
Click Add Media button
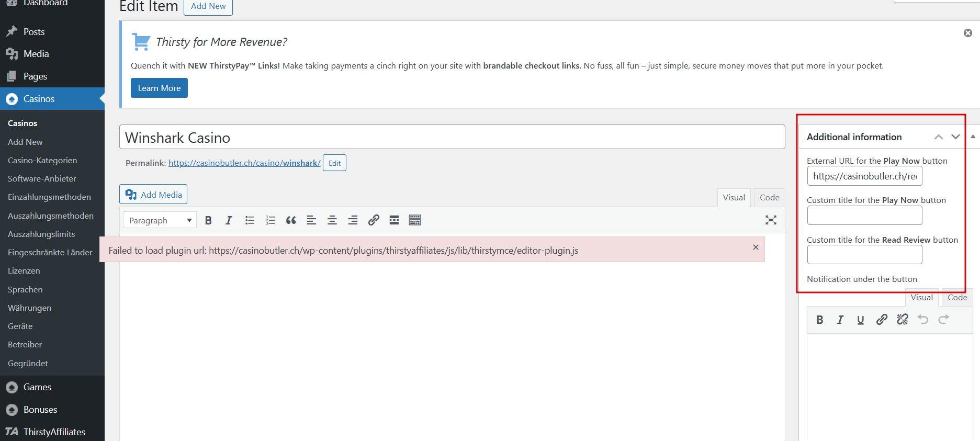click(x=153, y=195)
